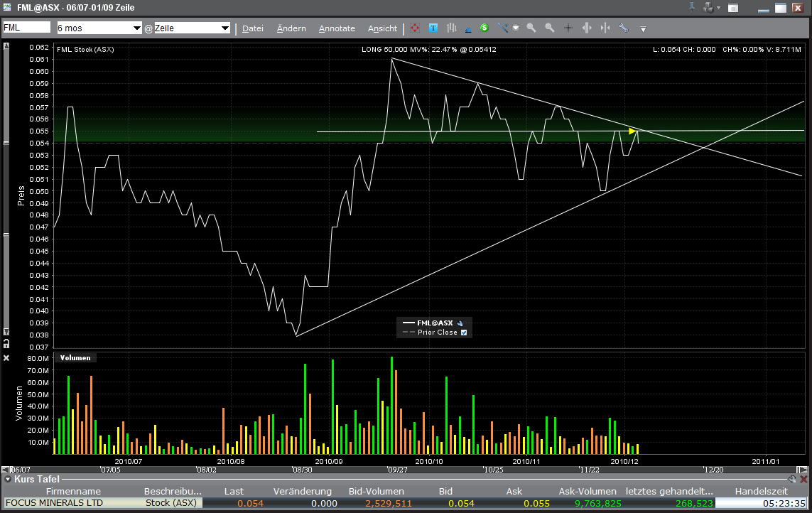The height and width of the screenshot is (513, 812).
Task: Open the Datei menu
Action: (253, 28)
